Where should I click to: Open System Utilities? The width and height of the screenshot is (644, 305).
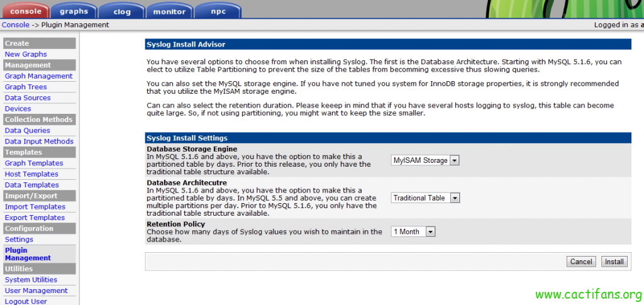tap(31, 280)
